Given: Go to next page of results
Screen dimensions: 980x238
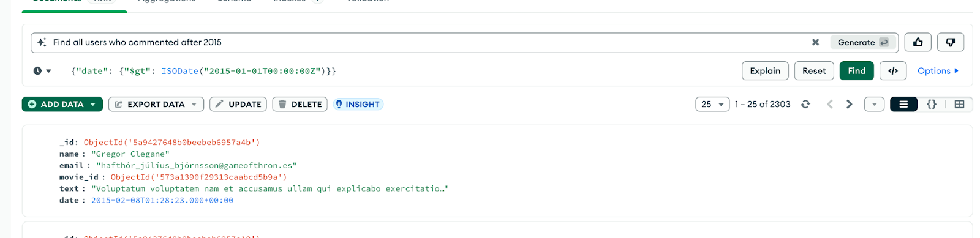Looking at the screenshot, I should tap(849, 104).
